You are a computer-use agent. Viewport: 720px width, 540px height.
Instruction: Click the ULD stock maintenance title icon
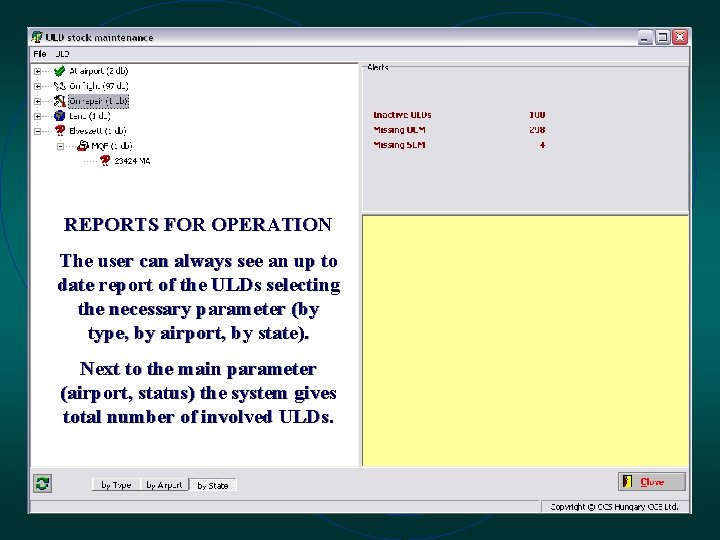[x=37, y=37]
